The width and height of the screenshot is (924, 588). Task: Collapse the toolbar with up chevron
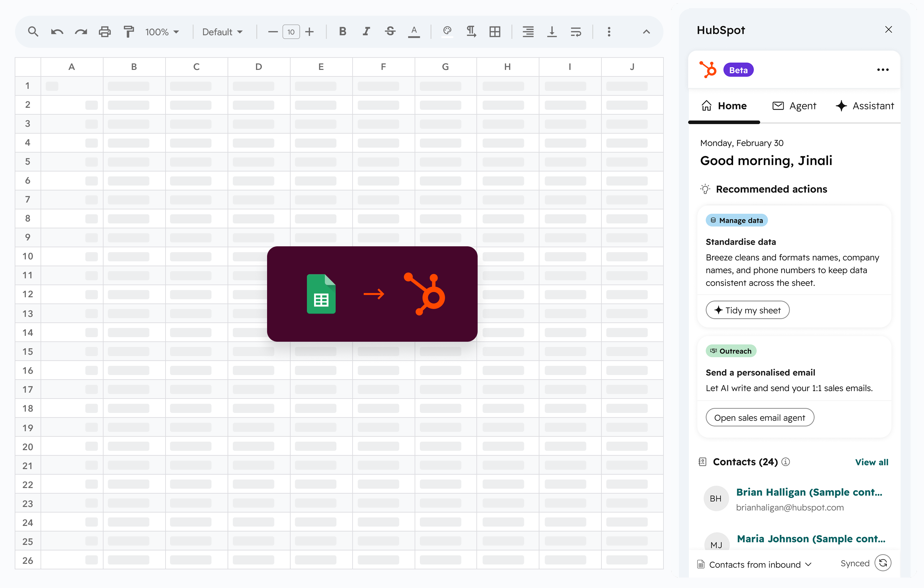(x=646, y=32)
